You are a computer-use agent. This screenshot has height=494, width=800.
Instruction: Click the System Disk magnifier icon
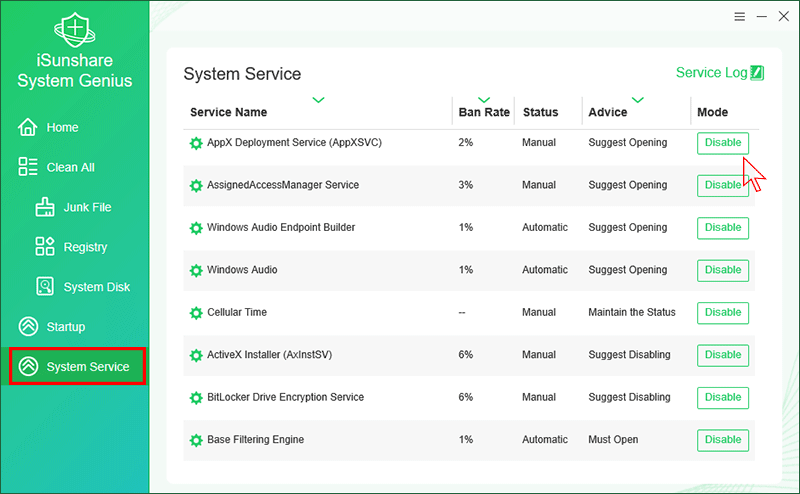tap(45, 286)
